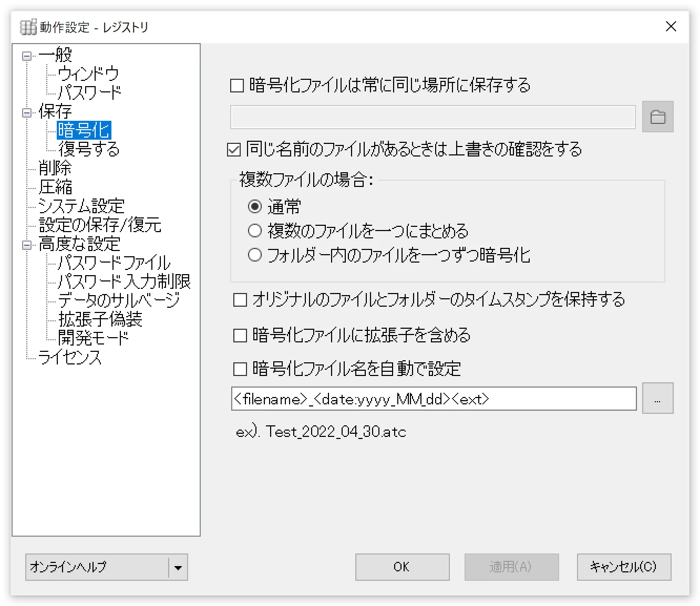Image resolution: width=700 pixels, height=606 pixels.
Task: Collapse the 一般 tree node
Action: coord(26,56)
